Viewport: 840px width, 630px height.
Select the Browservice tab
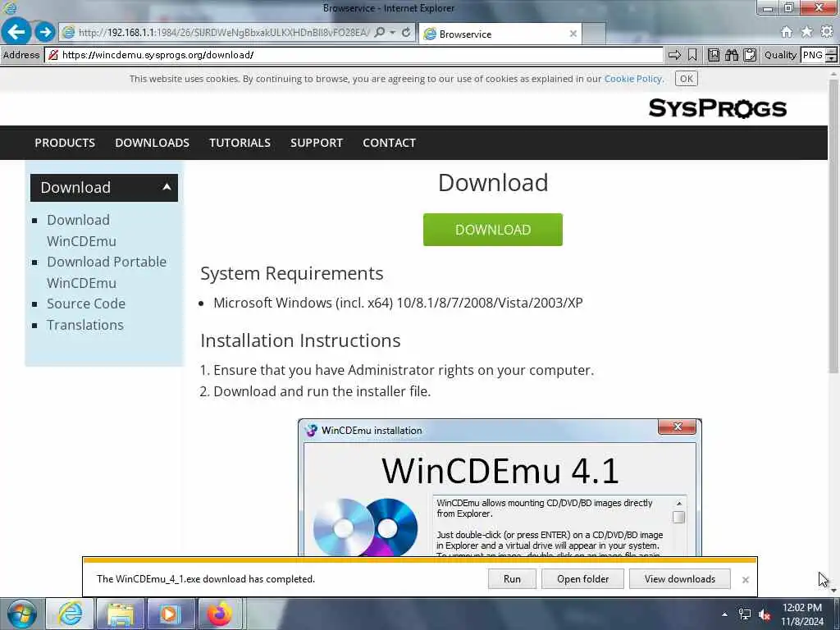point(500,34)
